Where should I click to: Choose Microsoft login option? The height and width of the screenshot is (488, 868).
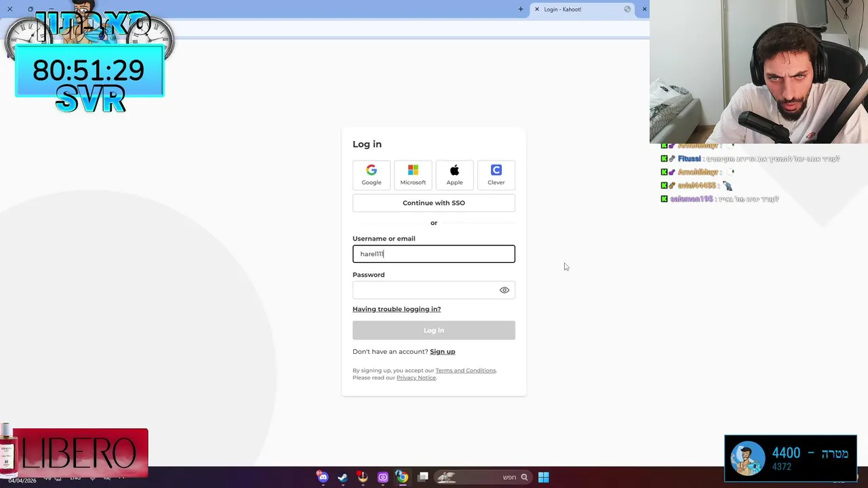click(413, 175)
